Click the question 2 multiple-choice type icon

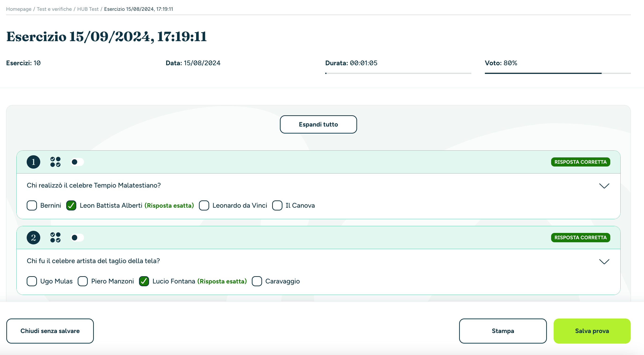[x=55, y=237]
